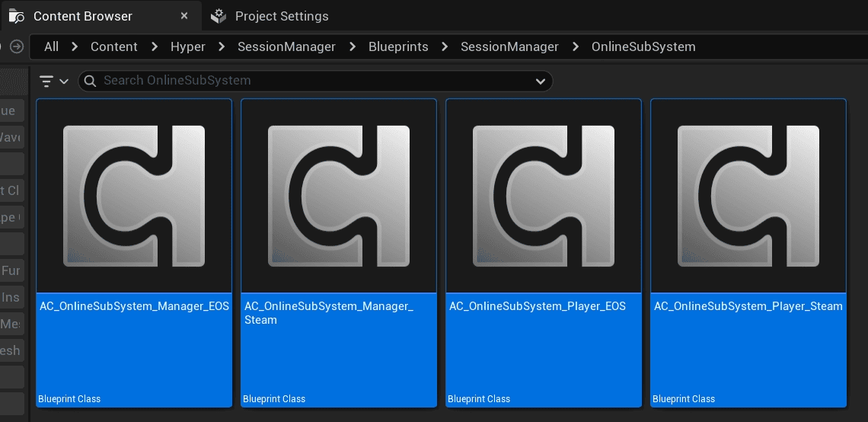Click Blueprint Class text under Manager_EOS

click(x=69, y=398)
